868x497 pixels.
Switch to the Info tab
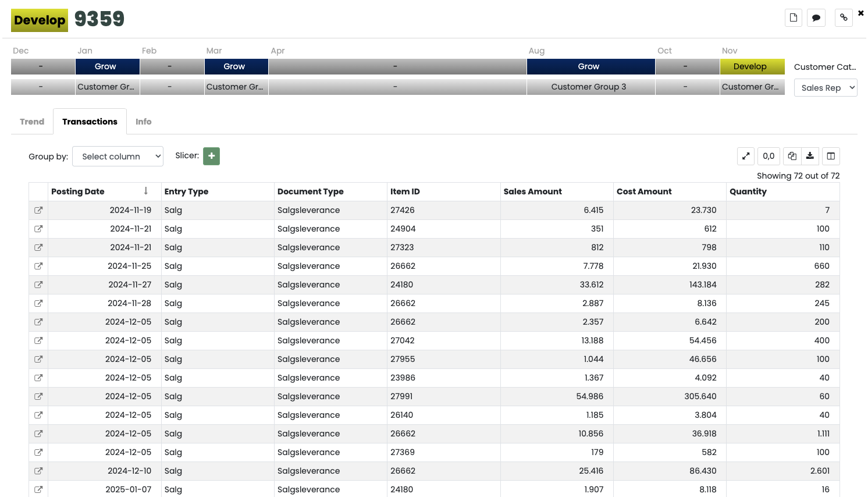click(143, 122)
